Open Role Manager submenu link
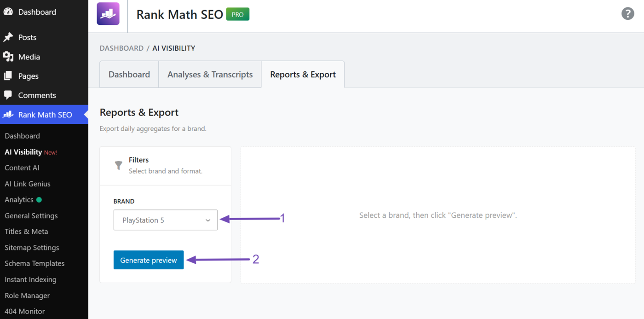Screen dimensions: 644x319 click(27, 296)
